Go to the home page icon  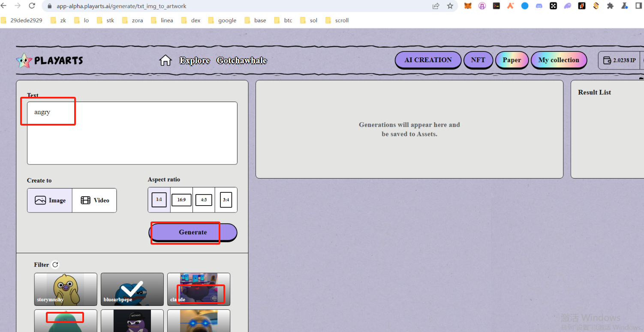[x=166, y=60]
